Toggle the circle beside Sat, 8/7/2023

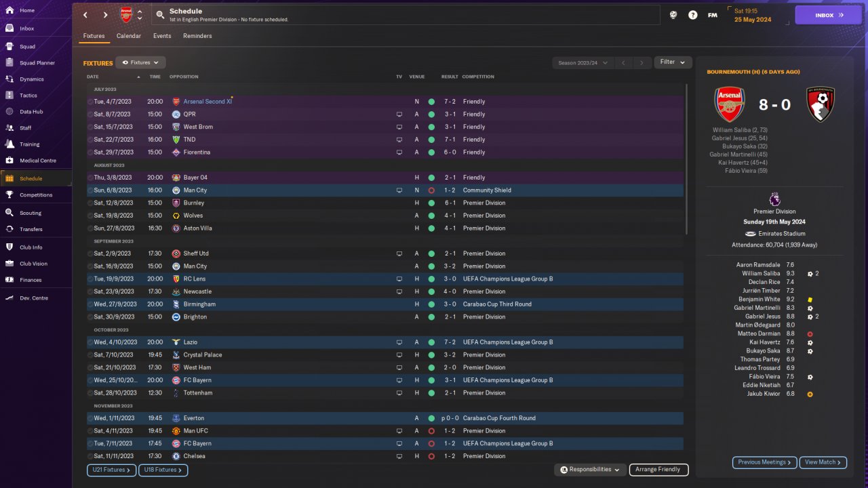pyautogui.click(x=90, y=115)
